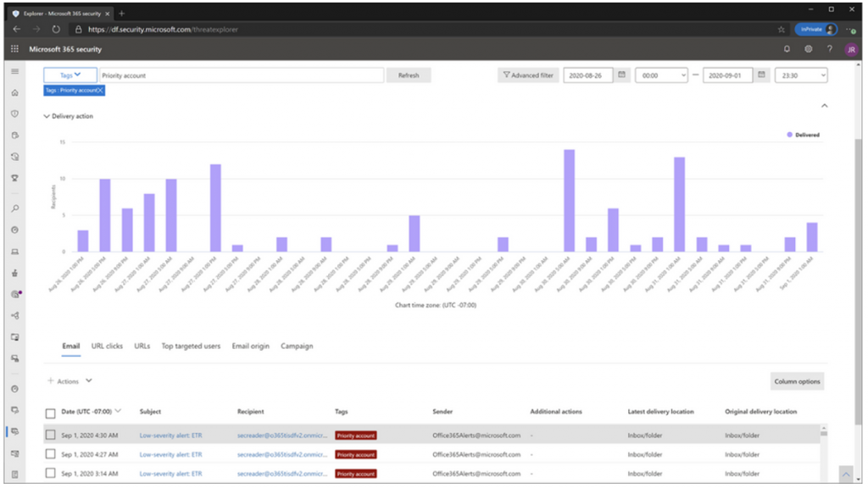Select all emails with header checkbox
The height and width of the screenshot is (488, 868).
(50, 413)
